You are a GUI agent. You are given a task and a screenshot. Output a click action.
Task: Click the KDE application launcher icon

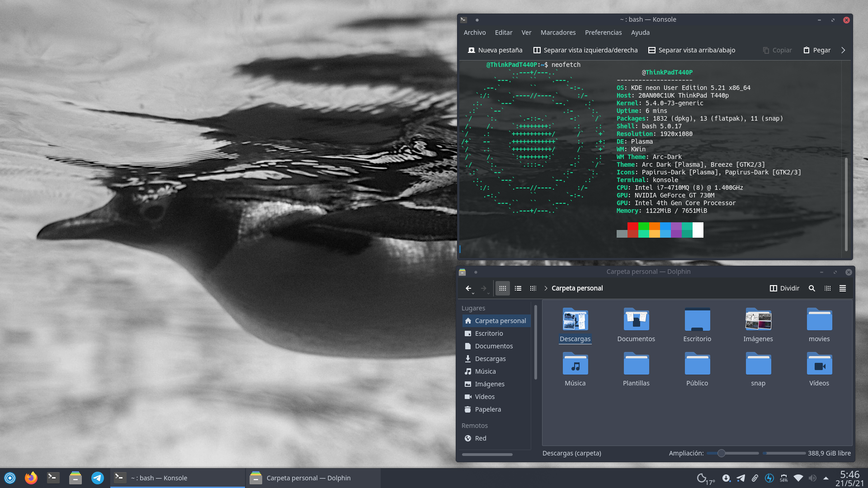(10, 478)
